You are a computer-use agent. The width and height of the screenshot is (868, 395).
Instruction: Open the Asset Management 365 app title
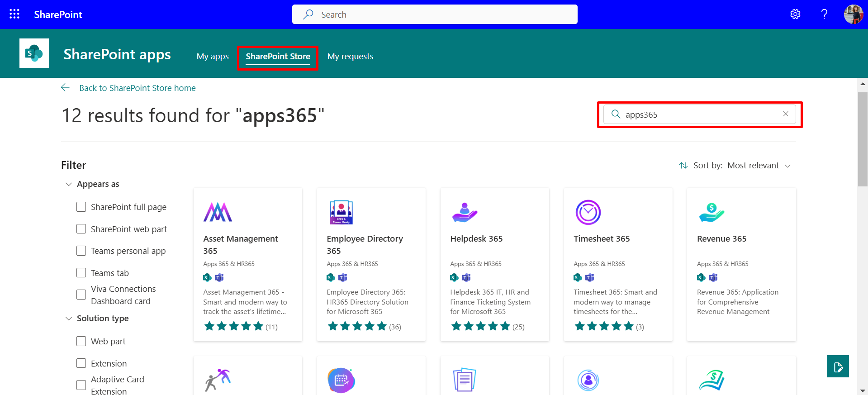click(241, 244)
